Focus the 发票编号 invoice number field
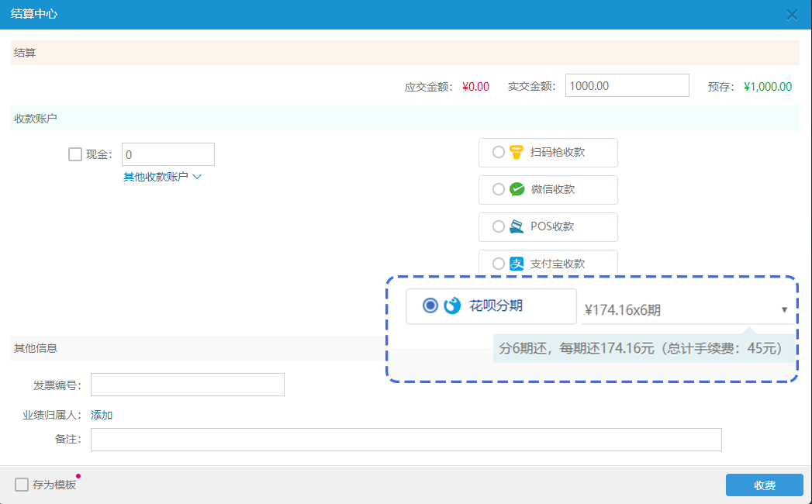 pos(188,385)
